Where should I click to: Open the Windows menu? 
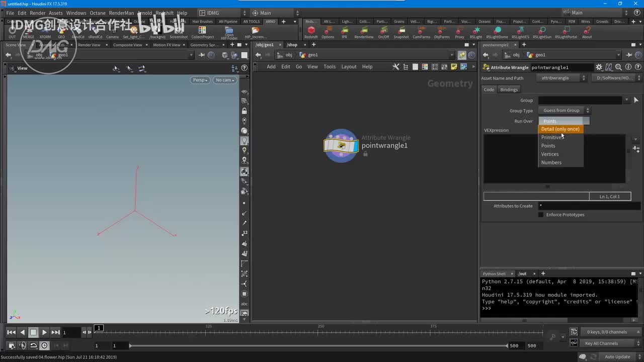click(x=76, y=13)
